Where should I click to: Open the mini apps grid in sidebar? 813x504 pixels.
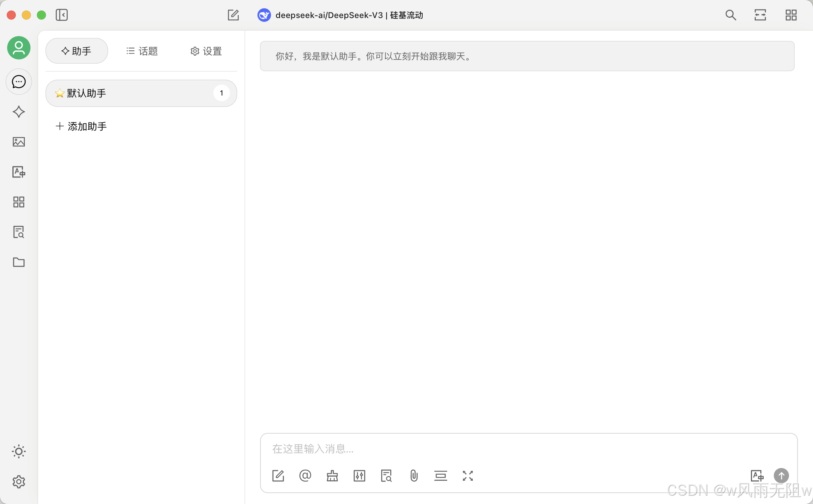click(18, 202)
